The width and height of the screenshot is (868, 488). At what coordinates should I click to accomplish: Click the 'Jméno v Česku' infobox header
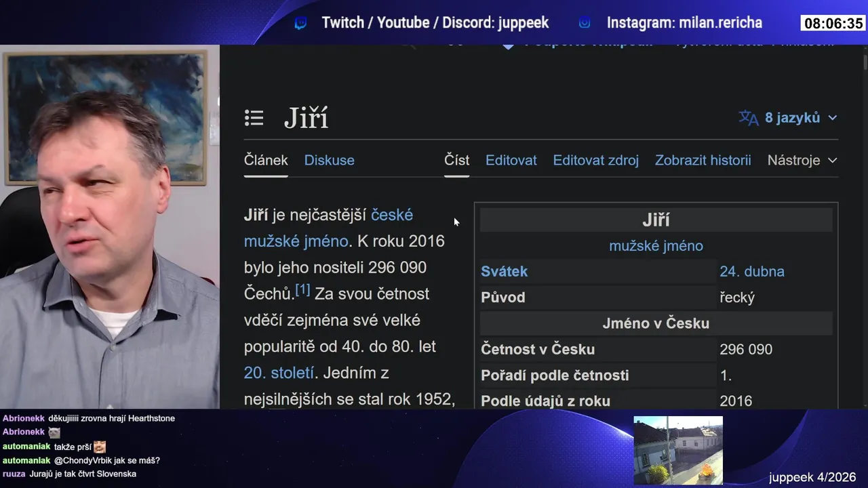pos(656,323)
